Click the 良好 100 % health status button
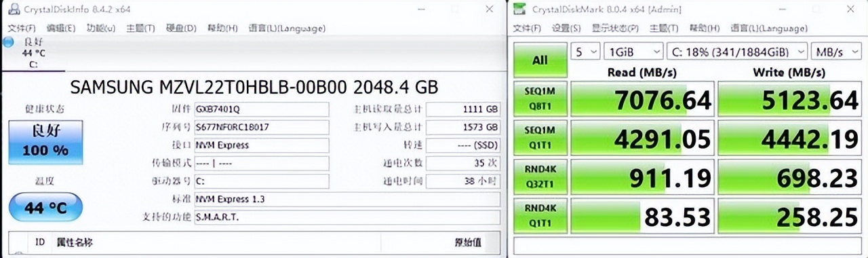 (x=45, y=142)
